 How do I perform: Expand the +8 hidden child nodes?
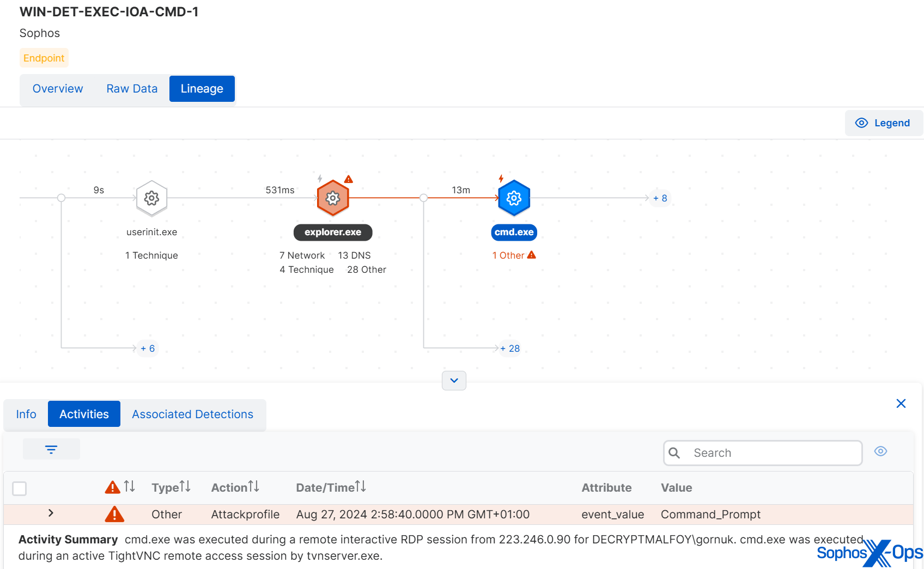660,198
